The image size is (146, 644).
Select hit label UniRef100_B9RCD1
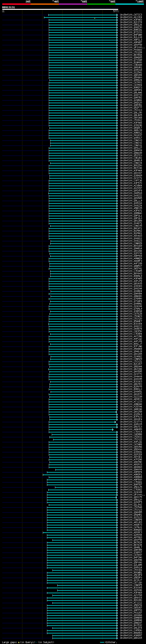(131, 30)
